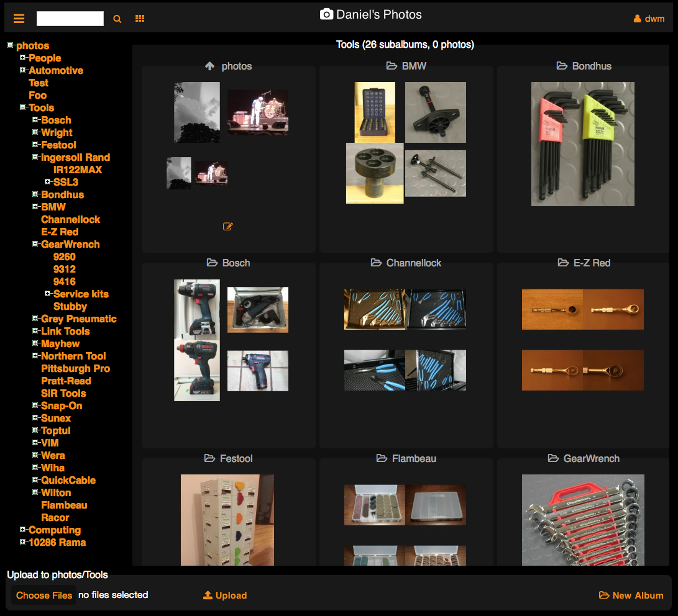Screen dimensions: 678x616
Task: Expand the 10286 Rama tree node
Action: [23, 541]
